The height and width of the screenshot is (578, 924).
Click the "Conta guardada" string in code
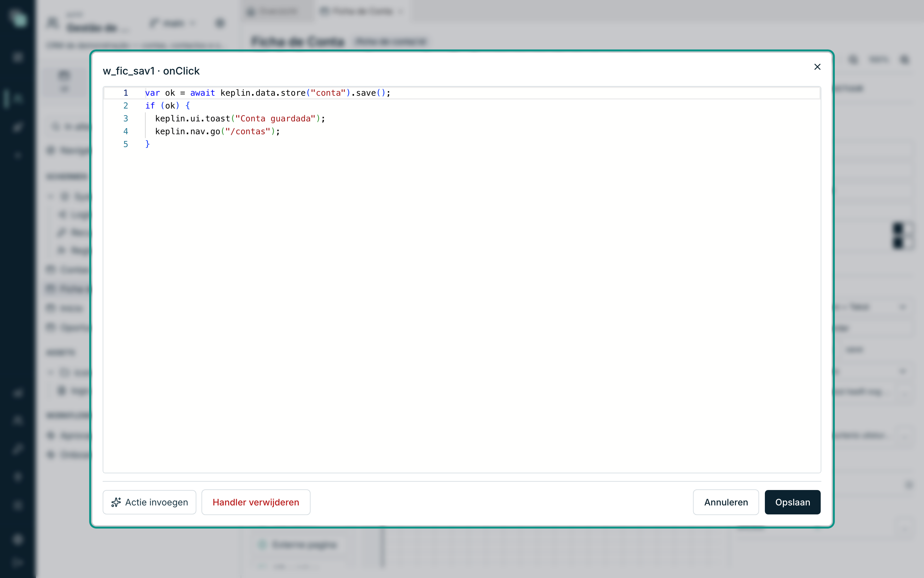(275, 118)
